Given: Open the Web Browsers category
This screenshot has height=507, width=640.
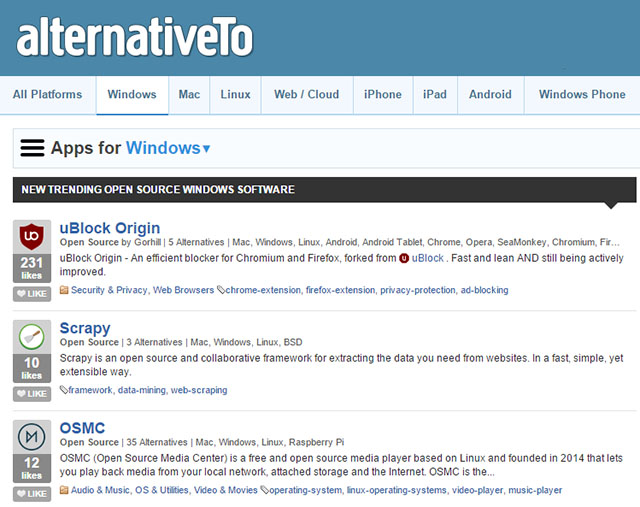Looking at the screenshot, I should point(183,290).
